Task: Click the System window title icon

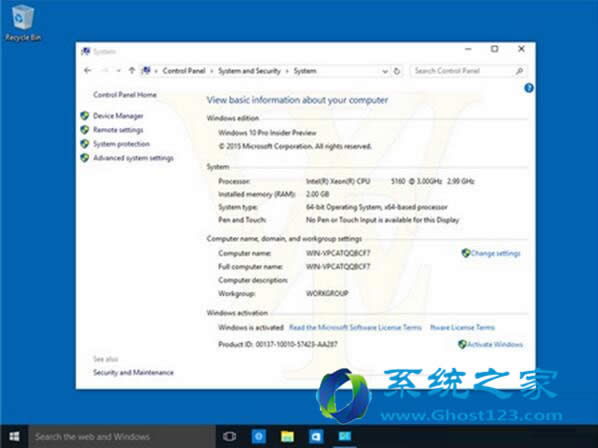Action: click(x=86, y=51)
